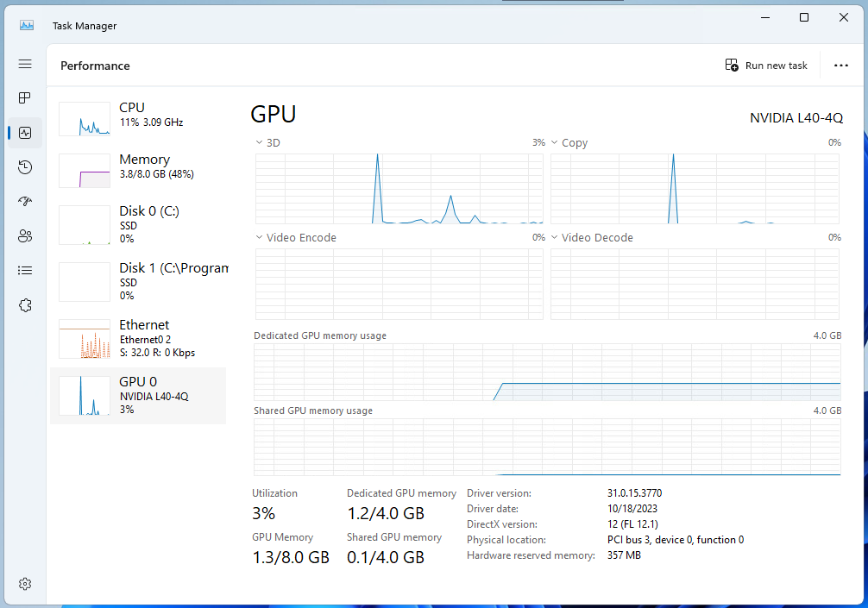This screenshot has width=868, height=608.
Task: Open the Details page icon
Action: tap(25, 271)
